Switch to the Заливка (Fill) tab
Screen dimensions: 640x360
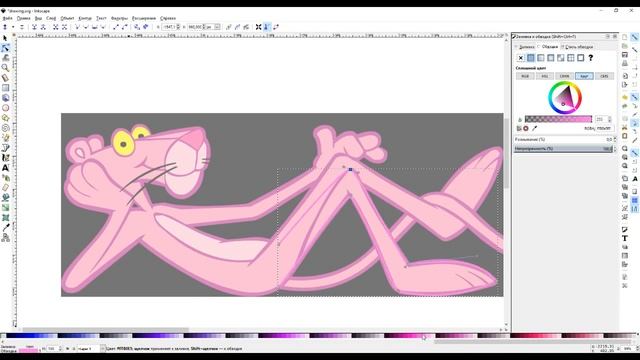coord(526,47)
